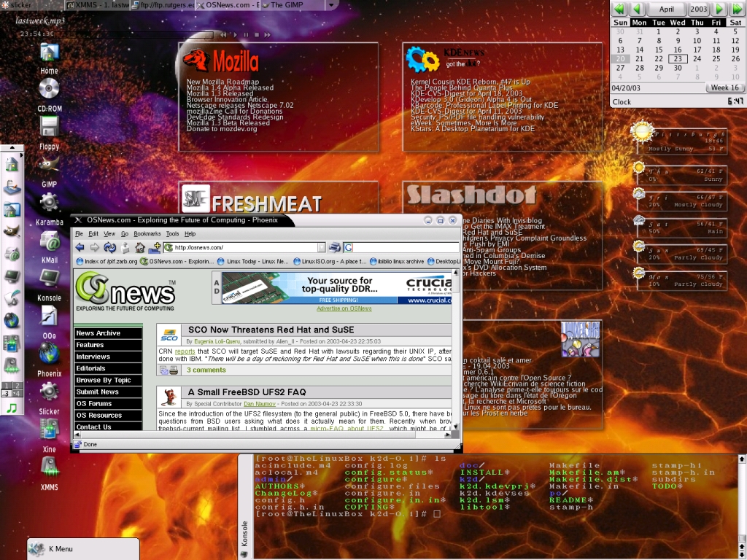The image size is (747, 560).
Task: Click the add bookmark icon in Phoenix
Action: (155, 247)
